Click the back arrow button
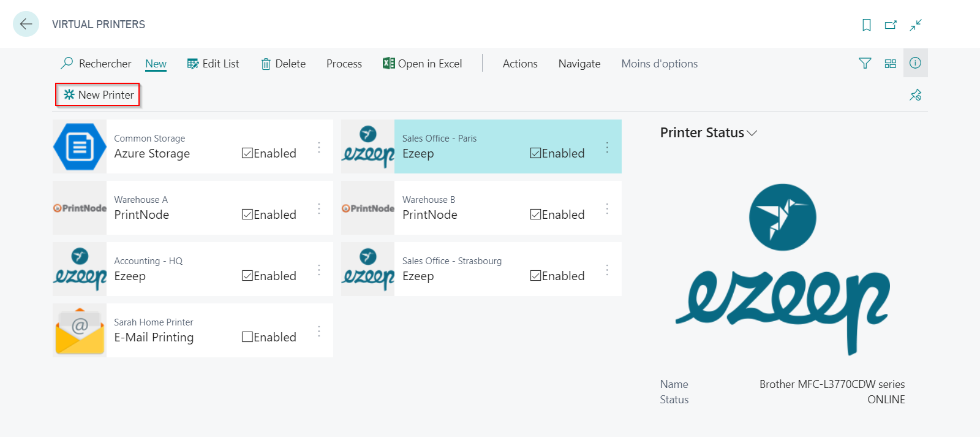This screenshot has width=980, height=437. [26, 24]
